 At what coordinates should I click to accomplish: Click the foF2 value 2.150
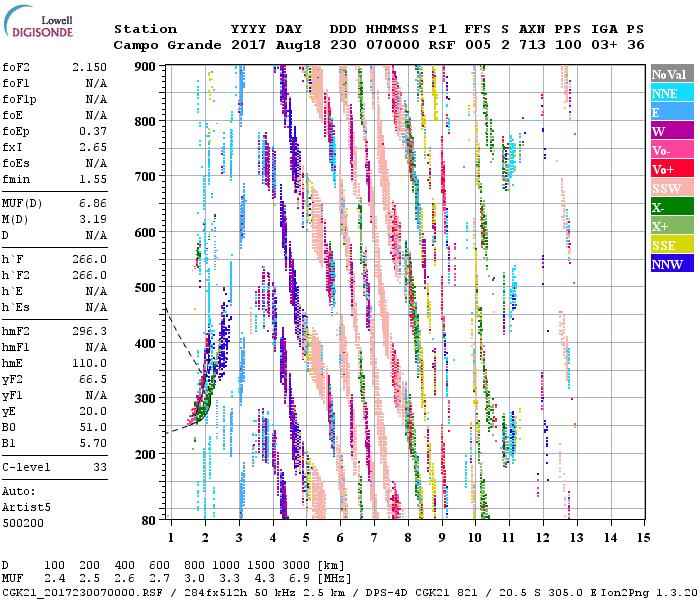tap(89, 67)
